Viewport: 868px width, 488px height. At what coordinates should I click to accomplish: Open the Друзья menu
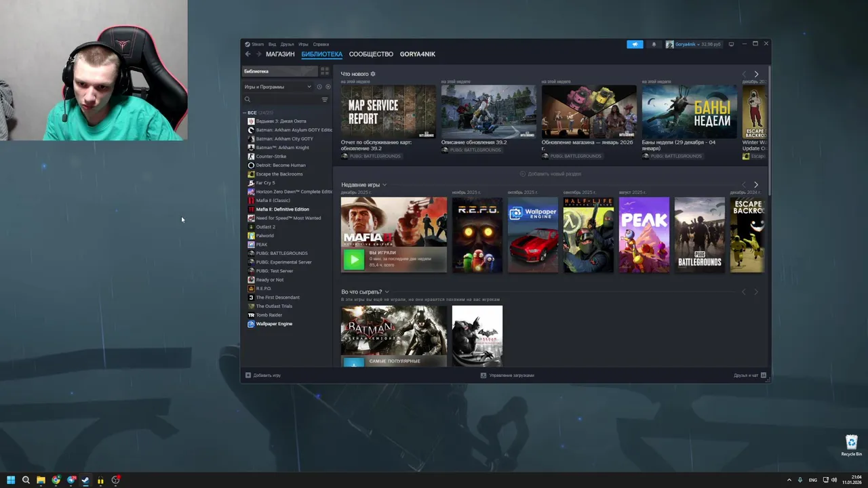click(x=288, y=44)
